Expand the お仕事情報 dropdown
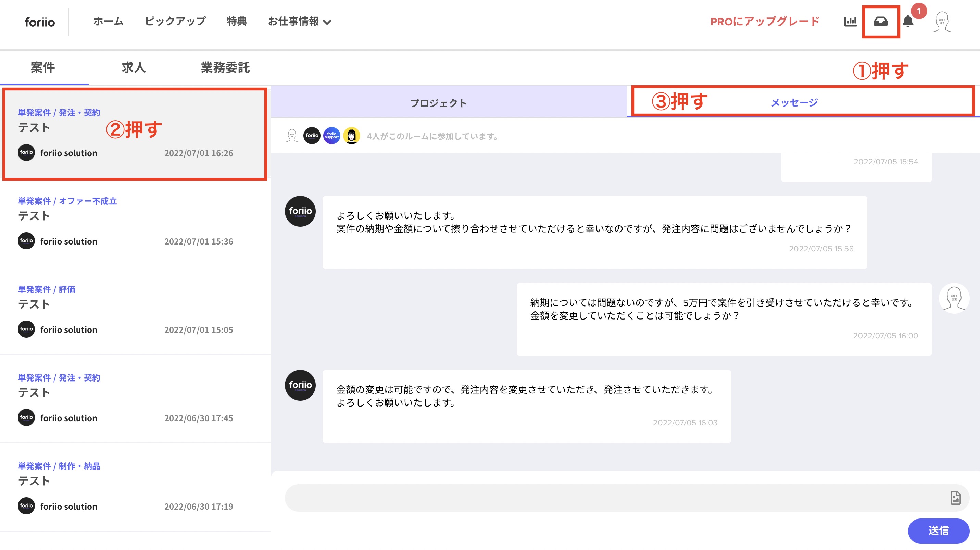980x550 pixels. [x=299, y=22]
